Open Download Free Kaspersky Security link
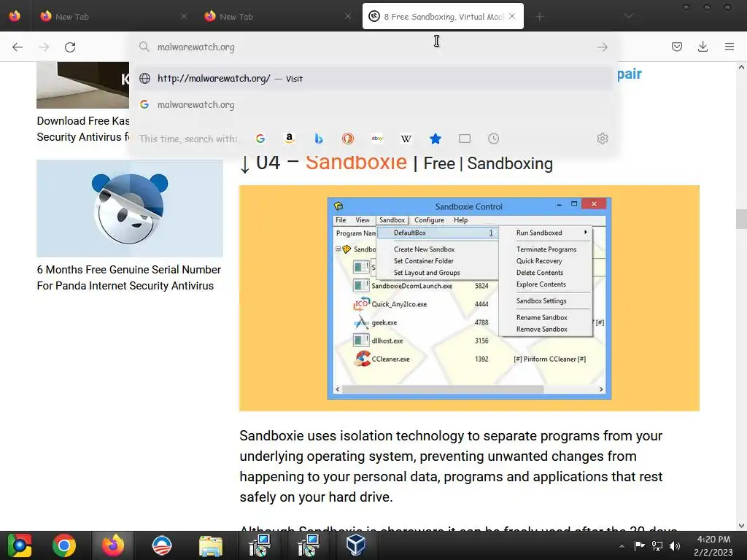This screenshot has height=560, width=747. tap(83, 128)
